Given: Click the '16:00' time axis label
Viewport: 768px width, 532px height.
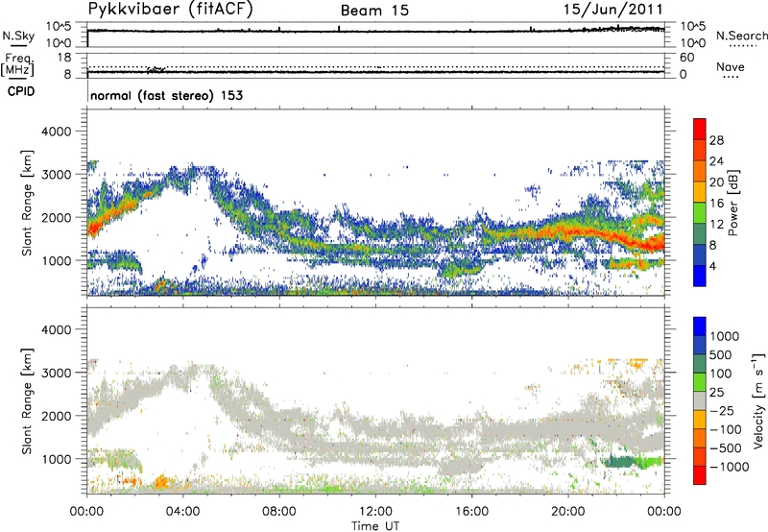Looking at the screenshot, I should (471, 511).
